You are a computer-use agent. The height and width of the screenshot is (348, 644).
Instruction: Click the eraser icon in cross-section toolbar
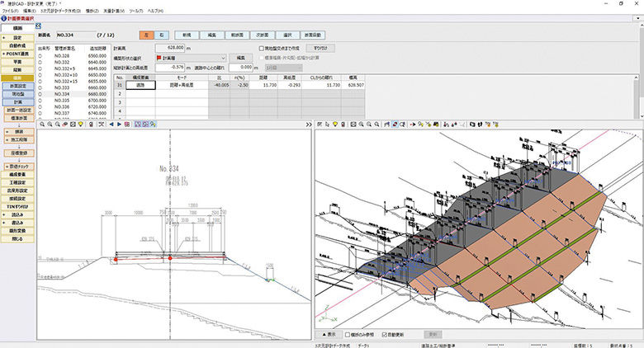tap(65, 125)
